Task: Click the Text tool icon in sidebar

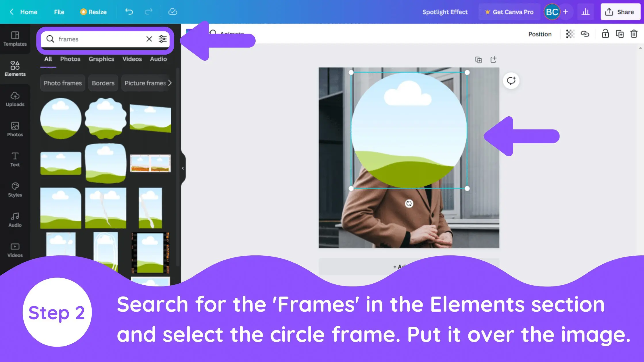Action: tap(15, 159)
